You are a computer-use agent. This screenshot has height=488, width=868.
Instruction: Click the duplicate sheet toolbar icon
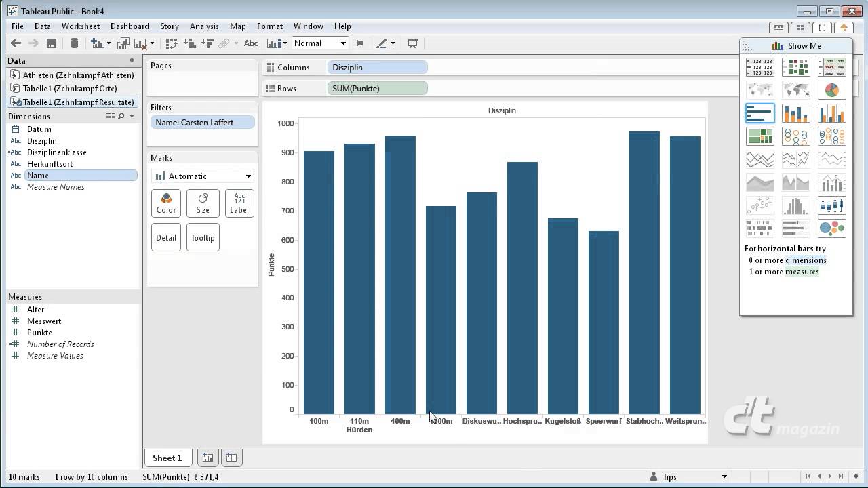click(123, 43)
